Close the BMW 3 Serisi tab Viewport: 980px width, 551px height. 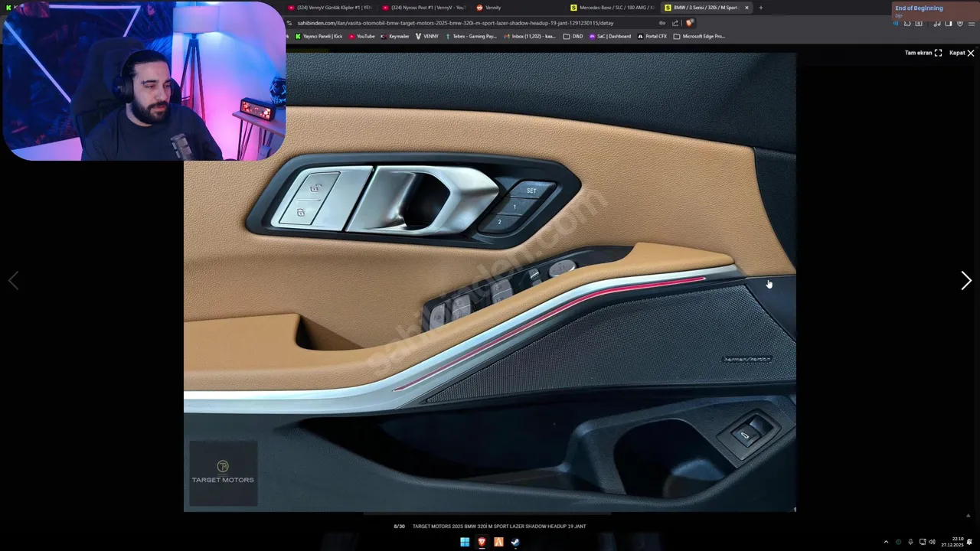(746, 8)
